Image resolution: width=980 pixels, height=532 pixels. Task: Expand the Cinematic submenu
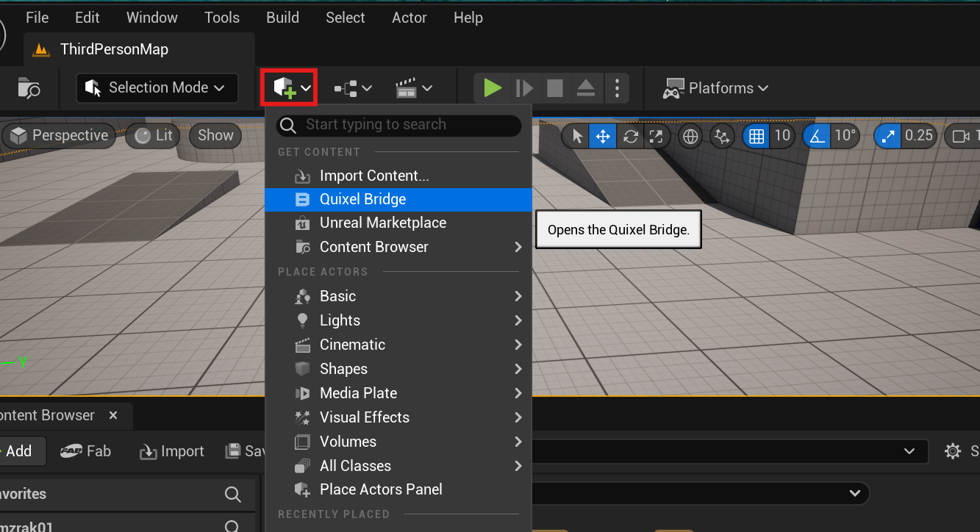(x=398, y=345)
